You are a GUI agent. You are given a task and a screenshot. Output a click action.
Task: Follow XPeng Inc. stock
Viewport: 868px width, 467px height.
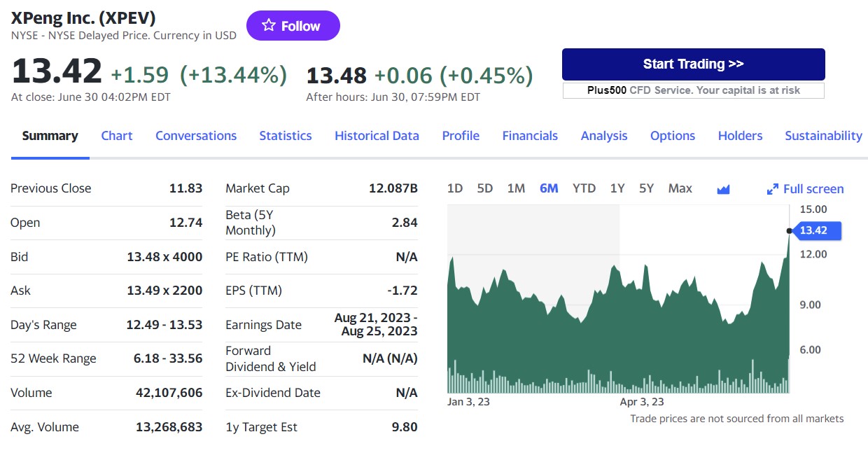pos(293,26)
